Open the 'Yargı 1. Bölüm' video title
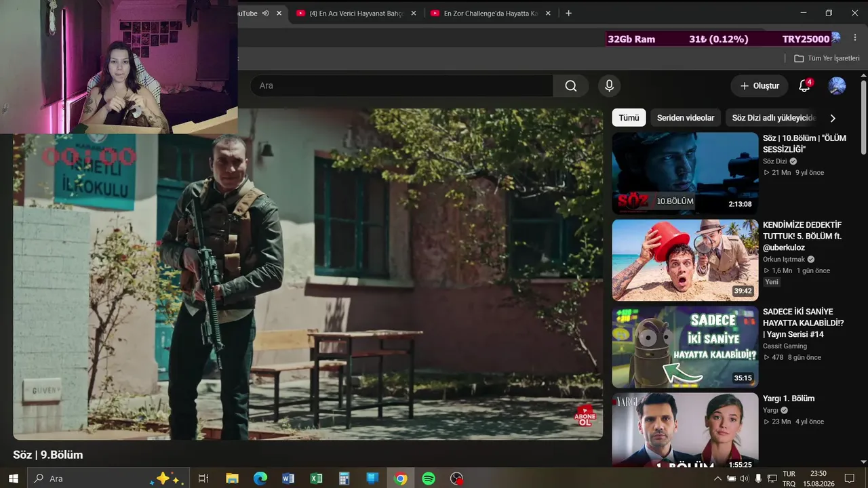 pos(789,399)
